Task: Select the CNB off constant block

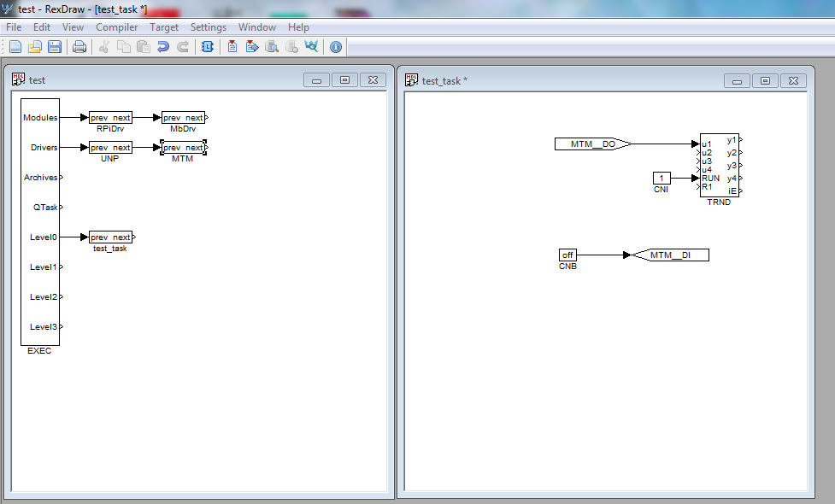Action: [567, 255]
